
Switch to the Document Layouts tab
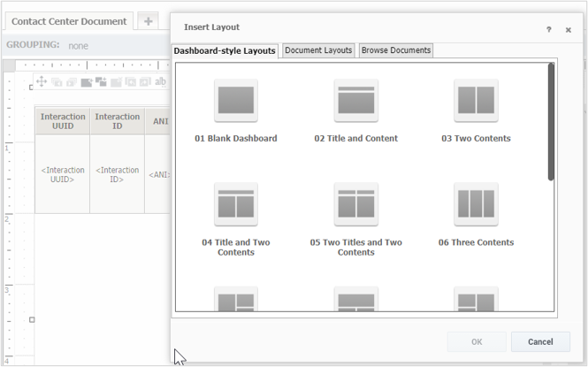point(318,50)
